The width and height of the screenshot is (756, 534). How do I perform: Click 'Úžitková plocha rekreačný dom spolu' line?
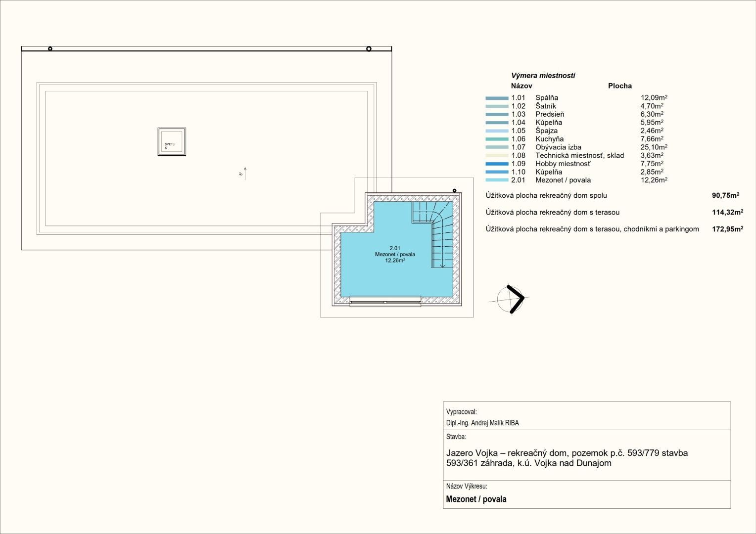coord(546,195)
